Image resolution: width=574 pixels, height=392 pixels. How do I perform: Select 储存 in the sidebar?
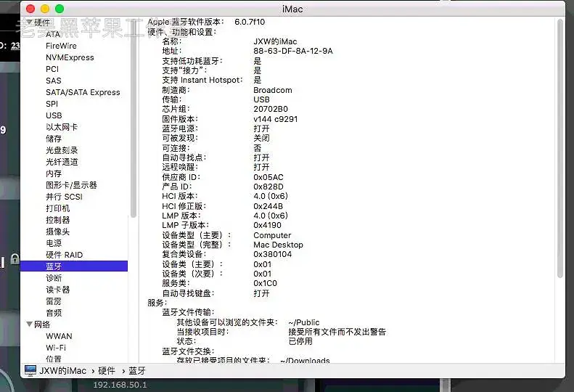coord(54,139)
